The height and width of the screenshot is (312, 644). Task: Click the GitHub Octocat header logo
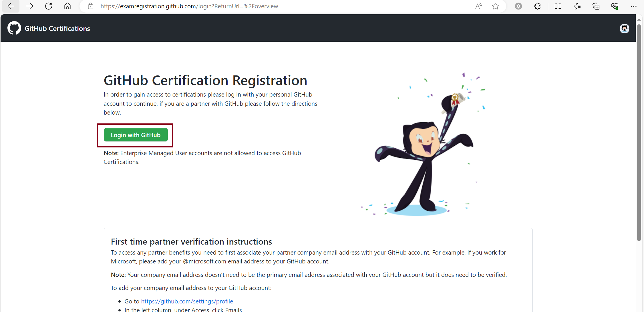pos(14,28)
